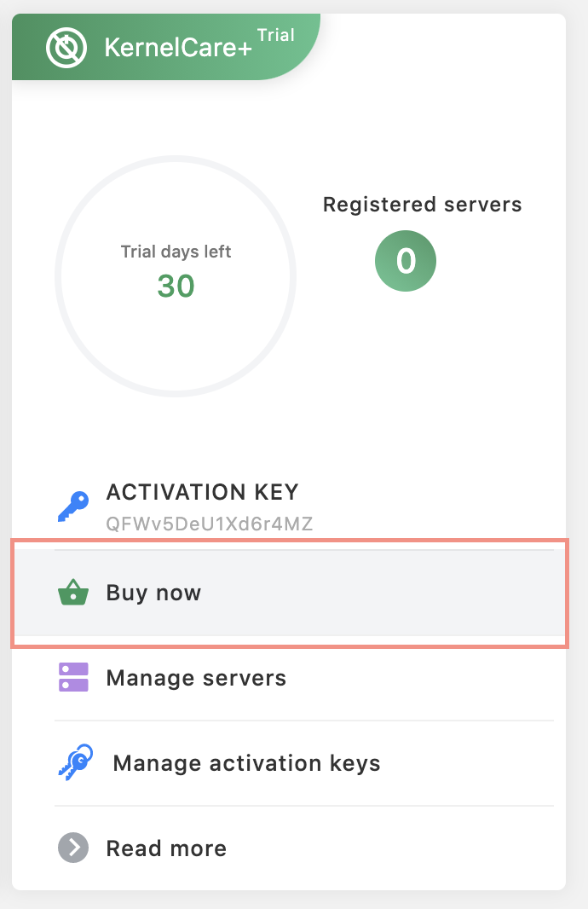This screenshot has height=909, width=588.
Task: Click the green zero badge for registered servers
Action: tap(406, 261)
